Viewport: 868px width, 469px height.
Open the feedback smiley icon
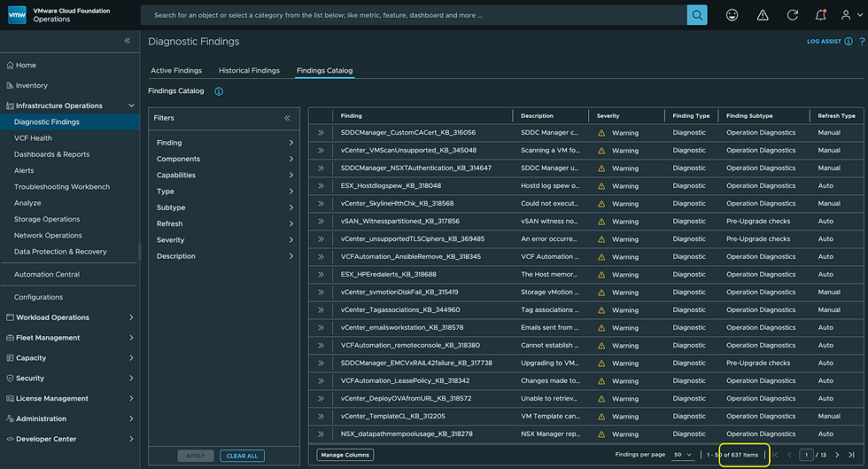(732, 15)
